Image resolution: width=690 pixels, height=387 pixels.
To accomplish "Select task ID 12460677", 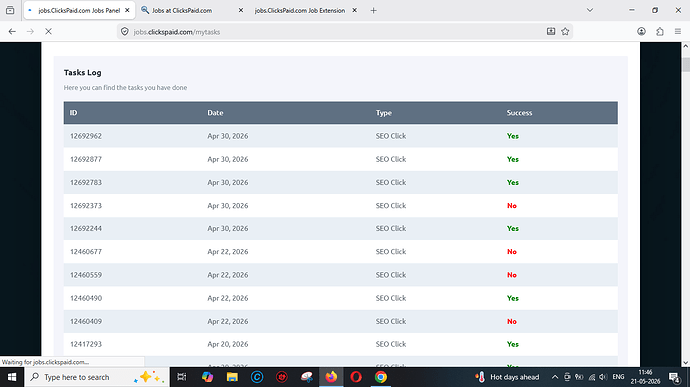I will (x=86, y=252).
